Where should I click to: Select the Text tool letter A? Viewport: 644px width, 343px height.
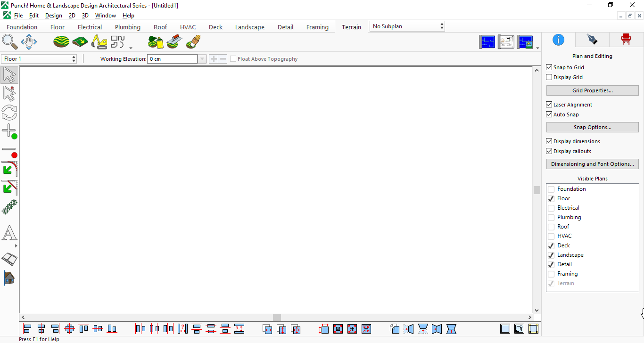click(x=9, y=233)
